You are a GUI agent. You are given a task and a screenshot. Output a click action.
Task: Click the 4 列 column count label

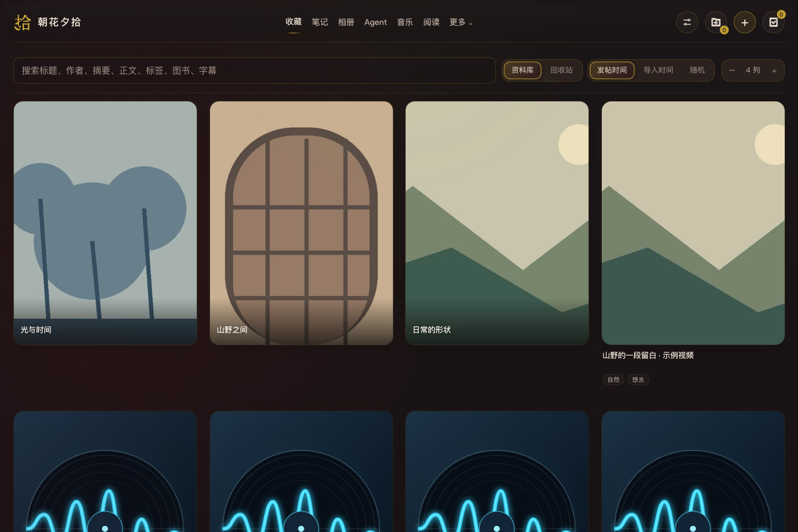click(x=753, y=70)
